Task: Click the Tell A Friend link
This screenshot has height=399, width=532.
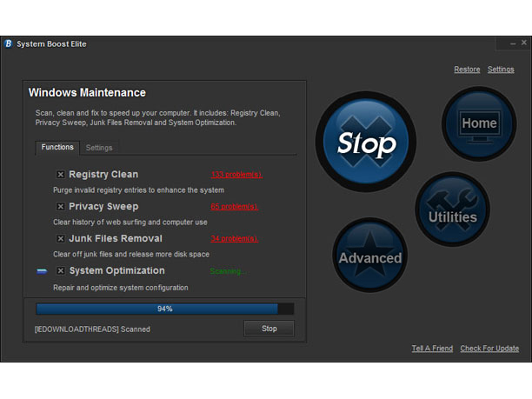Action: click(432, 349)
